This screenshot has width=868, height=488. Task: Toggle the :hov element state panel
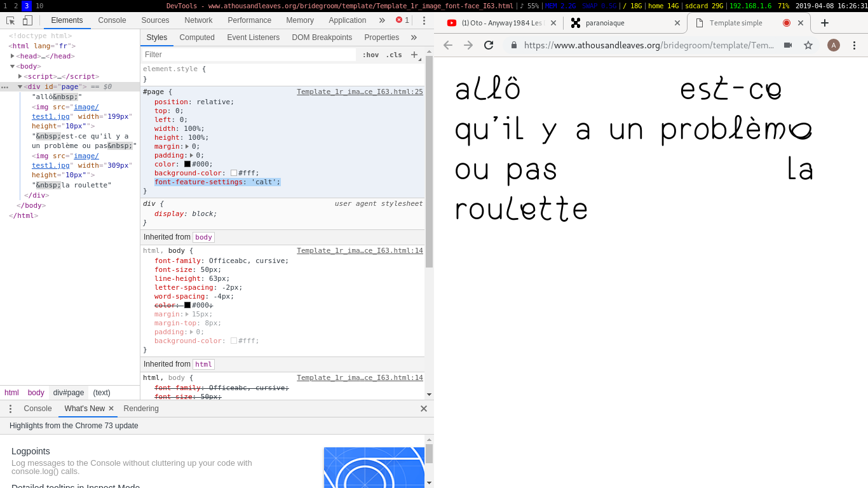click(x=370, y=55)
